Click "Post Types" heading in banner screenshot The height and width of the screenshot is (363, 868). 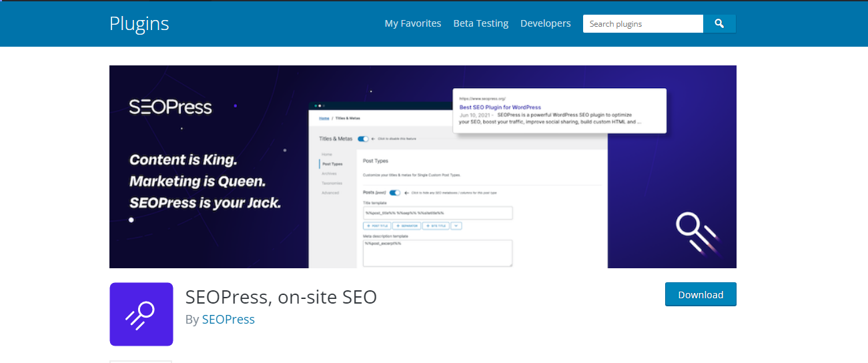(x=376, y=161)
